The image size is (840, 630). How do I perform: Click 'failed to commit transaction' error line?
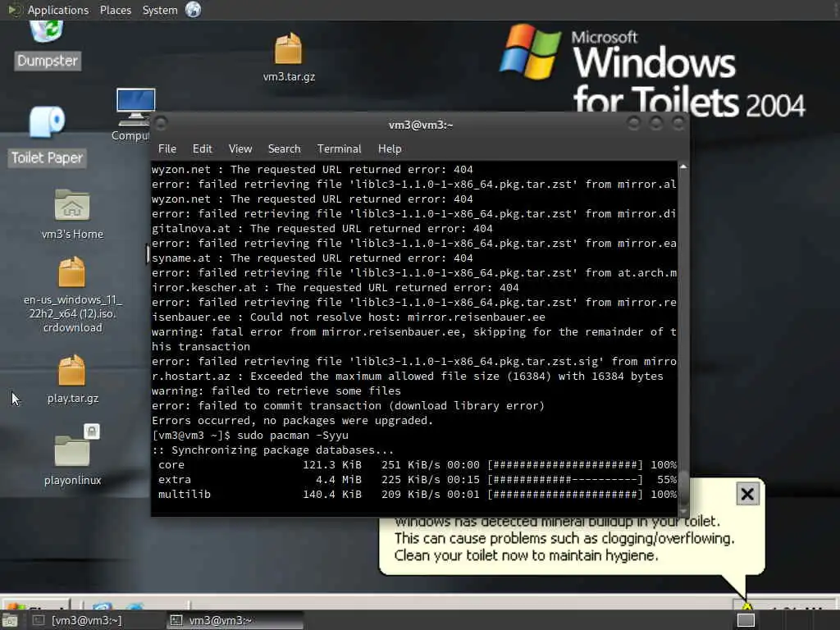[348, 405]
